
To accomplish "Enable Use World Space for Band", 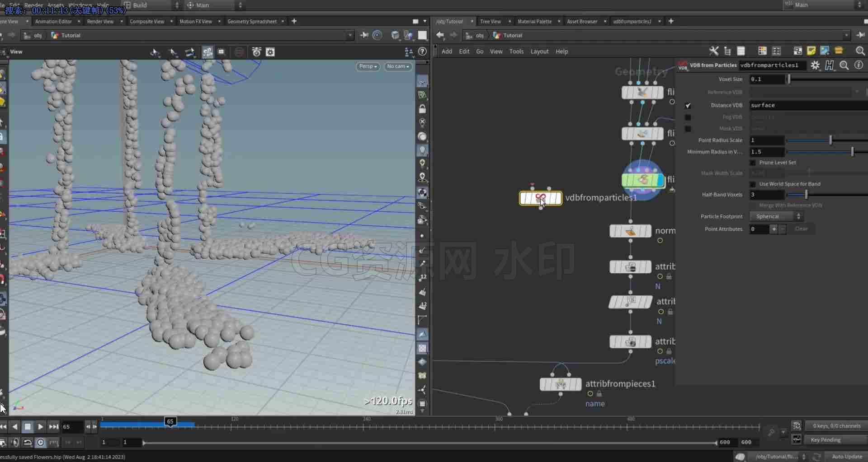I will pos(753,184).
